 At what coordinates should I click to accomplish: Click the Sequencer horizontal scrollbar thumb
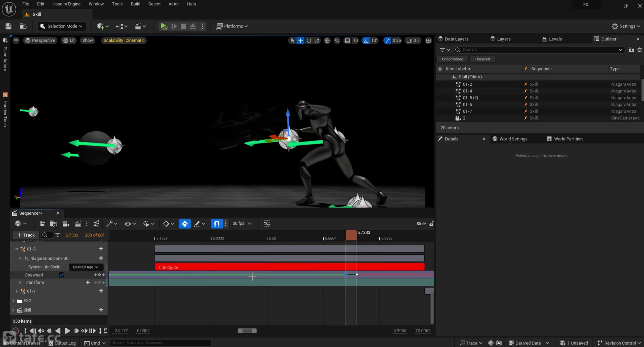247,331
